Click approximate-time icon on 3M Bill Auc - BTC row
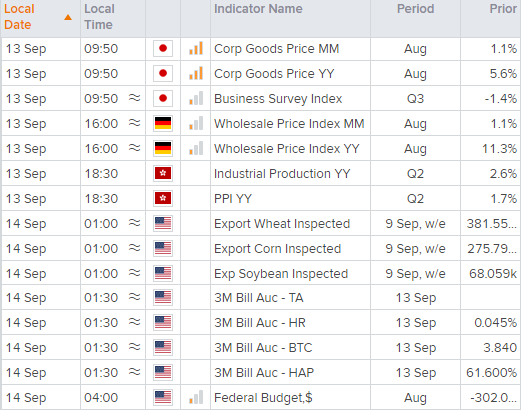521x410 pixels. point(135,347)
